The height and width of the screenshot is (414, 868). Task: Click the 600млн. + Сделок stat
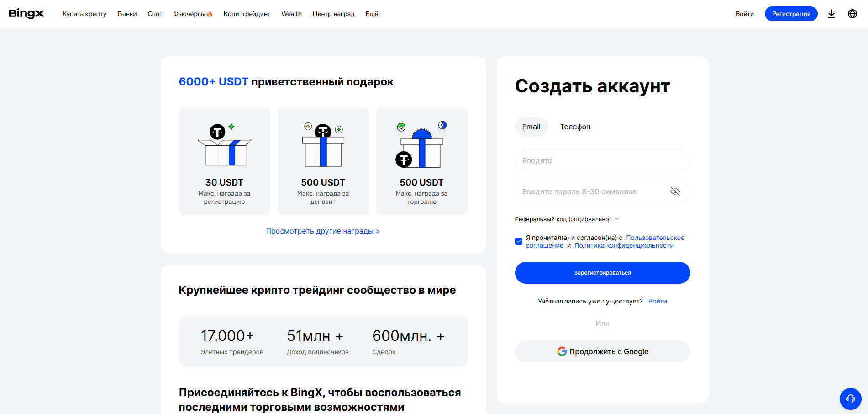pyautogui.click(x=408, y=341)
